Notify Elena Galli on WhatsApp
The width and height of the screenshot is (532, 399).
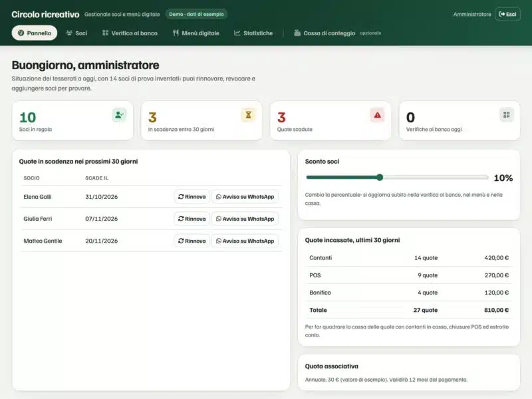(x=245, y=197)
